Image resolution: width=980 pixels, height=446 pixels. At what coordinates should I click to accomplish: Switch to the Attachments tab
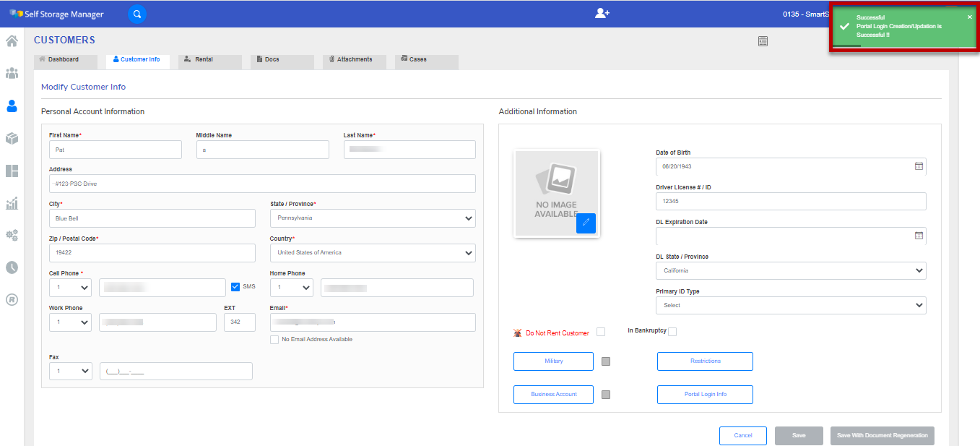(355, 61)
